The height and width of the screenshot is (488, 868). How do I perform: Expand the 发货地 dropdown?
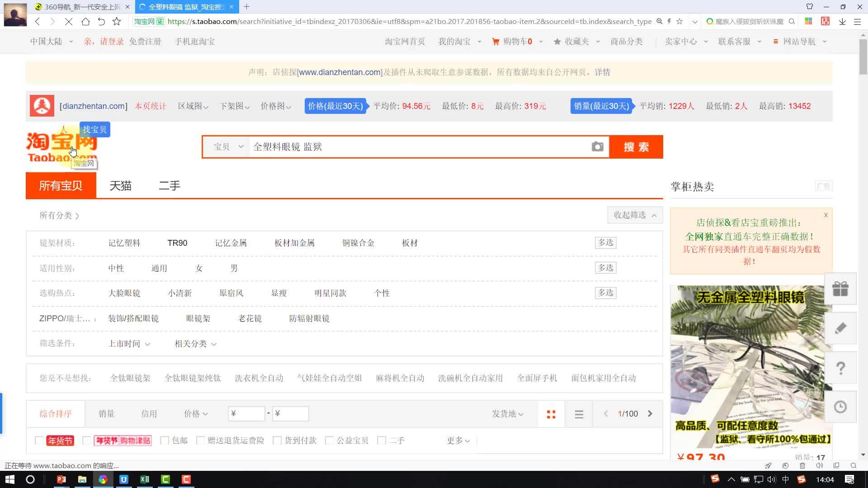pos(507,414)
